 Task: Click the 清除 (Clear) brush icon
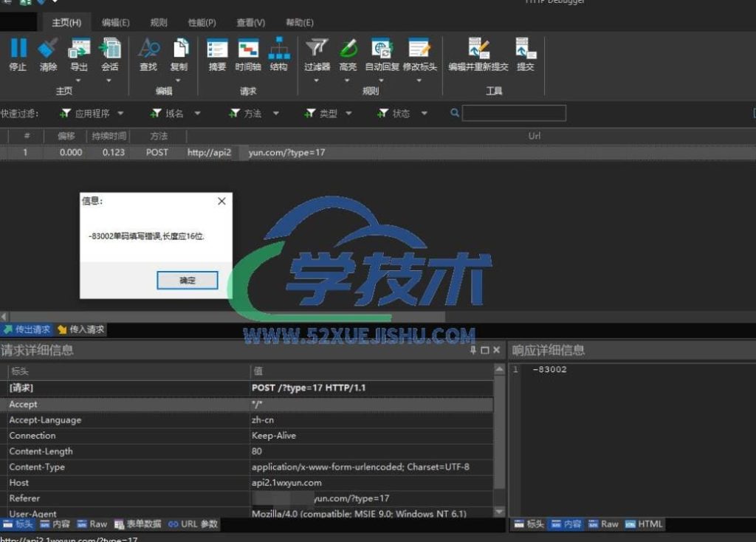pyautogui.click(x=48, y=49)
